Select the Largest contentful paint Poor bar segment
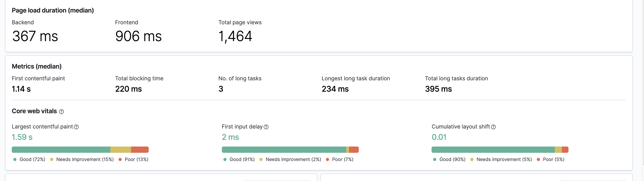 coord(140,150)
